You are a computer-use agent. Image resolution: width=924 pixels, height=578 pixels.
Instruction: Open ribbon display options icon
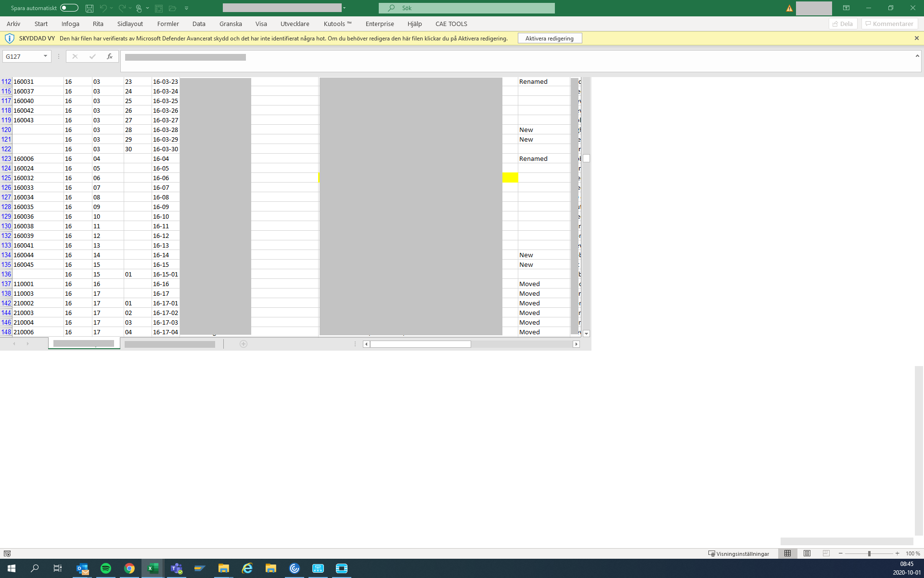[x=846, y=8]
